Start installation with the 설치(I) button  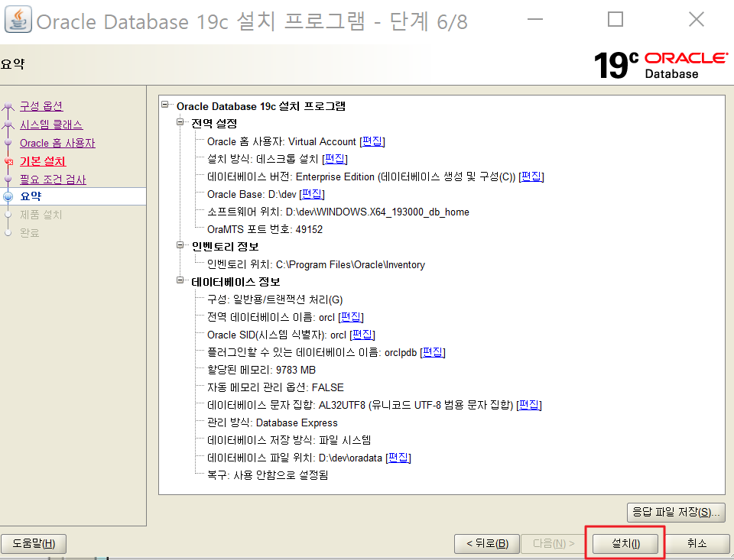tap(625, 544)
